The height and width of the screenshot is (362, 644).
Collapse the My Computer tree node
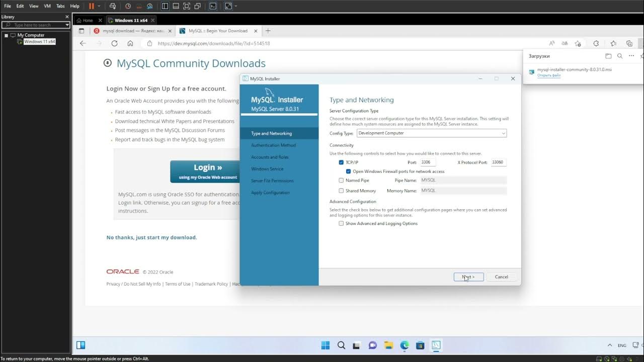(x=6, y=35)
